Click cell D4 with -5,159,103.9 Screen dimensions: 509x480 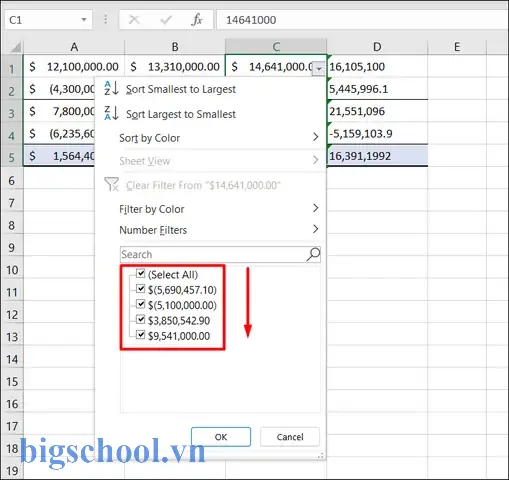click(x=377, y=134)
